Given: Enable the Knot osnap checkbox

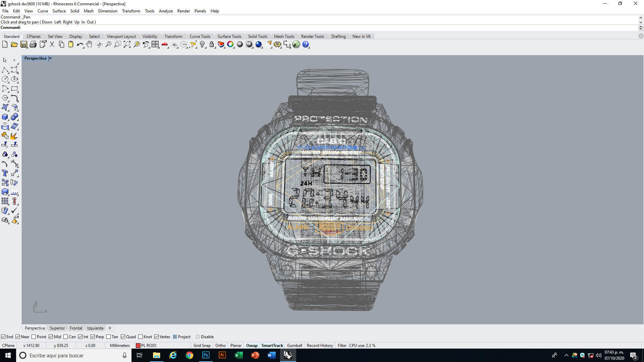Looking at the screenshot, I should click(141, 337).
